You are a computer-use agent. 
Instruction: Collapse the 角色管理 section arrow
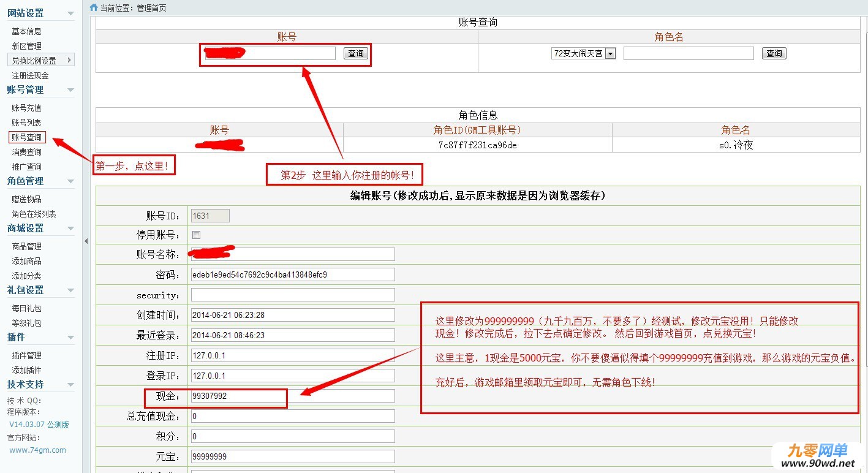pos(70,181)
